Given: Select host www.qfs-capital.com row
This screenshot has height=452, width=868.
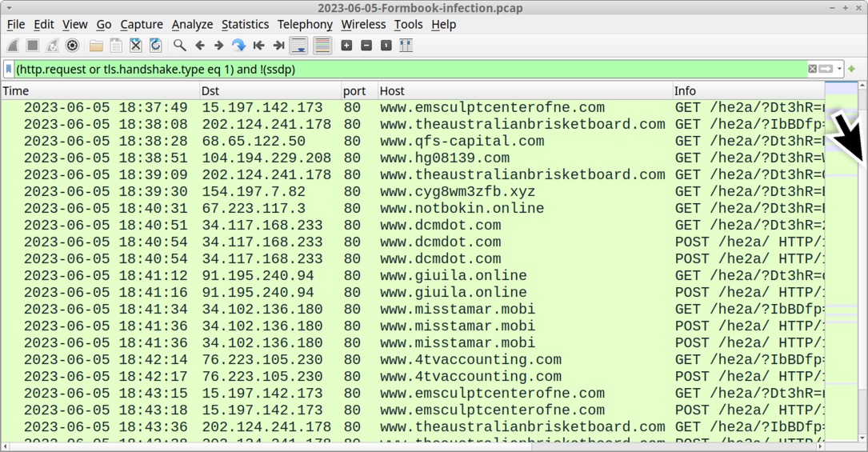Looking at the screenshot, I should pos(413,141).
